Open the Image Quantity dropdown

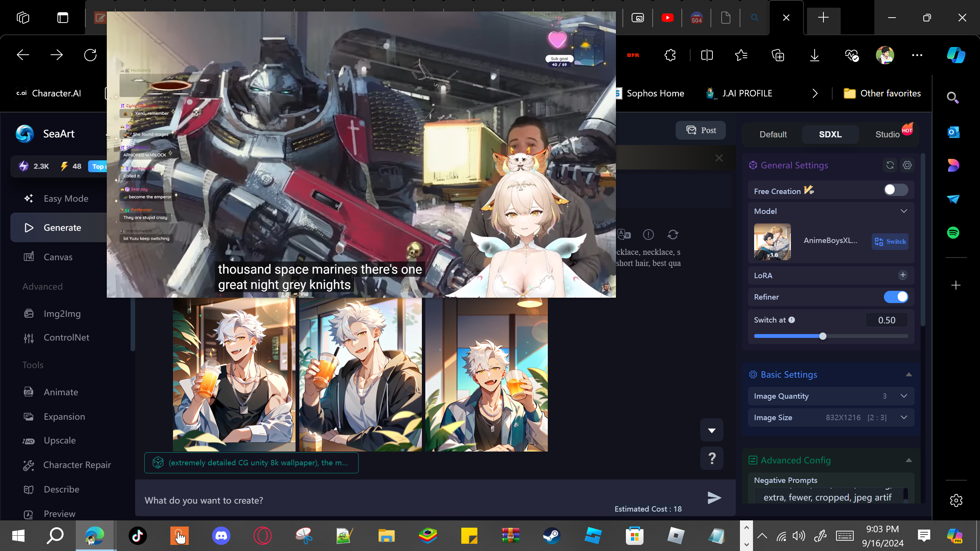(x=831, y=396)
